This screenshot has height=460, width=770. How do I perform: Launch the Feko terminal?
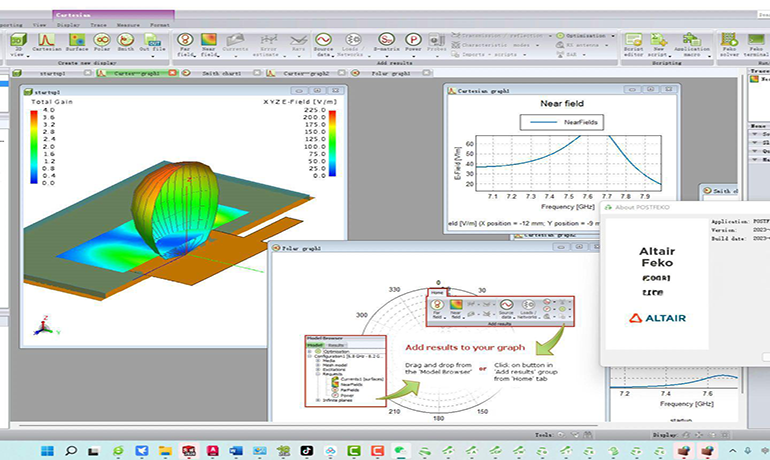[756, 45]
